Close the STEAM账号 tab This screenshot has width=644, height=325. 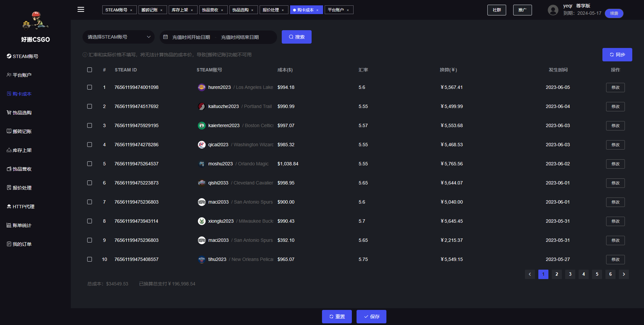[x=131, y=10]
